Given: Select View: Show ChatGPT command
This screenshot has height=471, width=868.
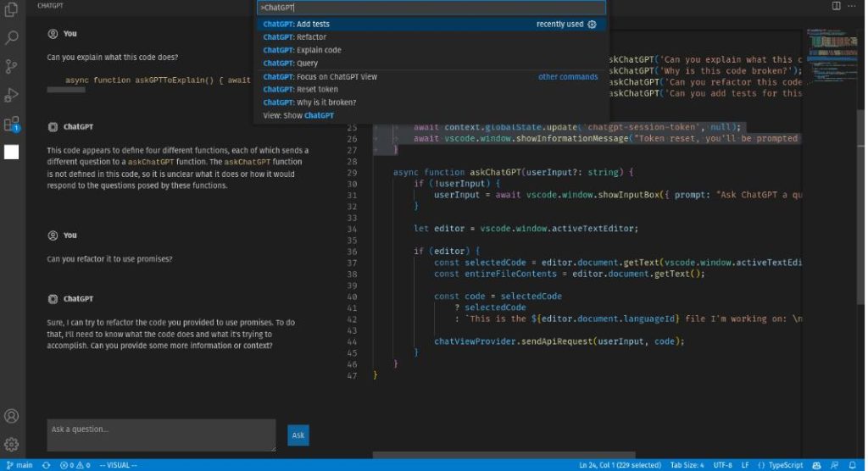Looking at the screenshot, I should (x=432, y=116).
